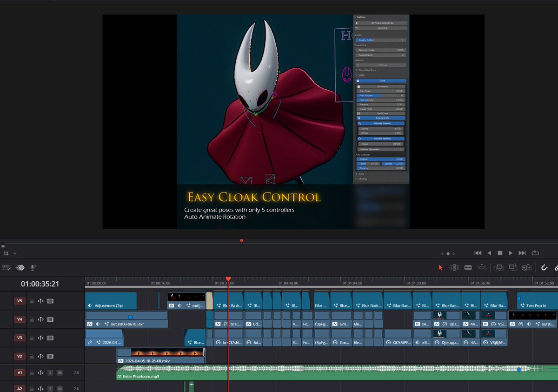Viewport: 558px width, 392px height.
Task: Disable video track V2 filmstrip icon
Action: [x=50, y=356]
